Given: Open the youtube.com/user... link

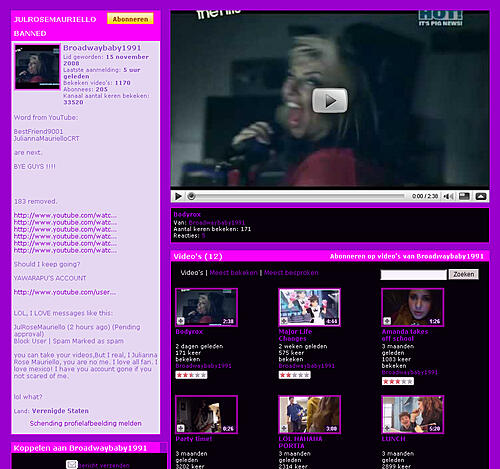Looking at the screenshot, I should 65,292.
